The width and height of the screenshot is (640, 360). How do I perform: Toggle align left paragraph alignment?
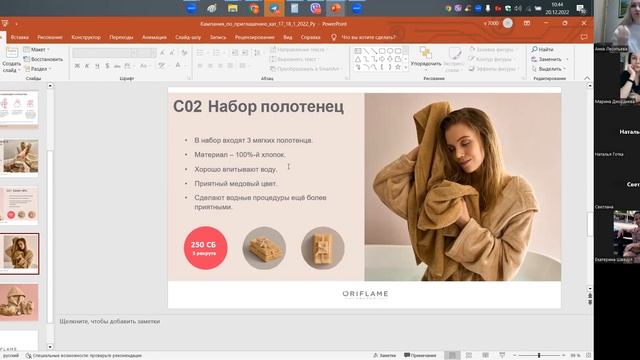click(x=200, y=66)
